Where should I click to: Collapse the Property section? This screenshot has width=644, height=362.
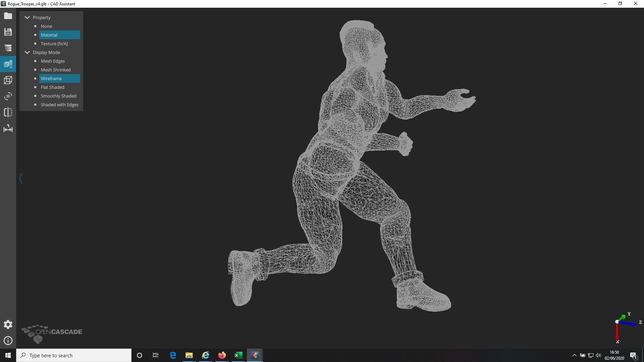click(27, 17)
